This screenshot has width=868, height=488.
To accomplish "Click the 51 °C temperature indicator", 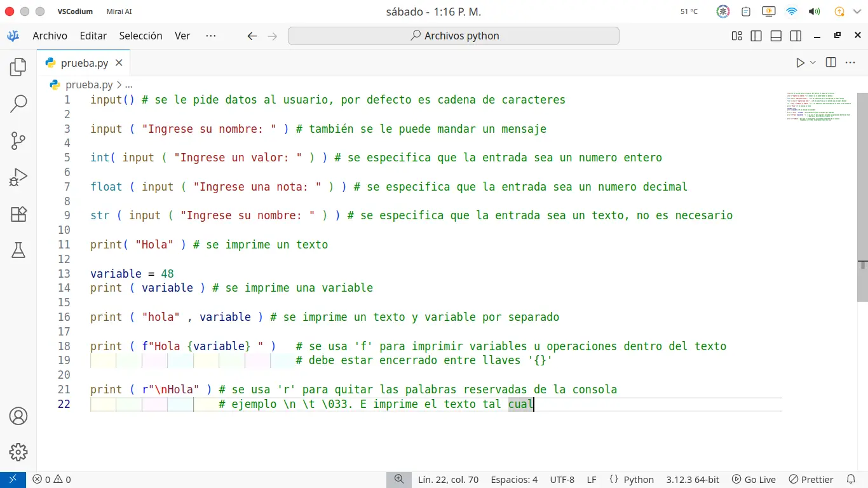I will pos(689,11).
